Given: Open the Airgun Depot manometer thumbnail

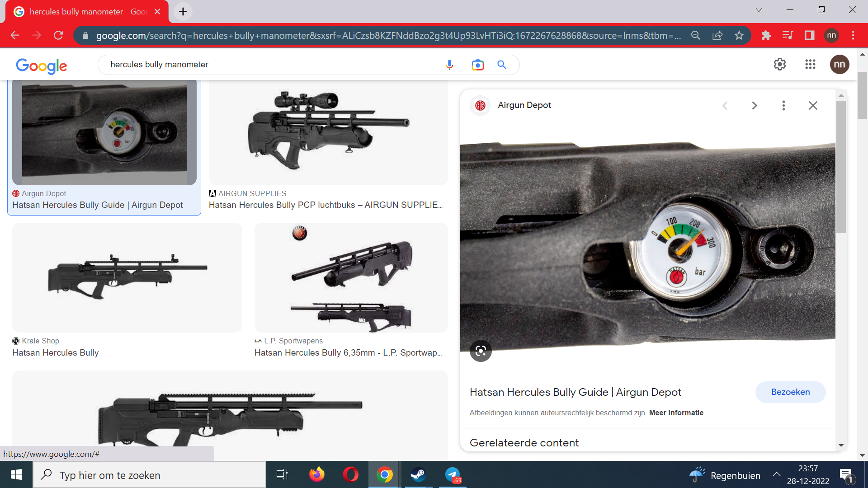Looking at the screenshot, I should click(104, 132).
